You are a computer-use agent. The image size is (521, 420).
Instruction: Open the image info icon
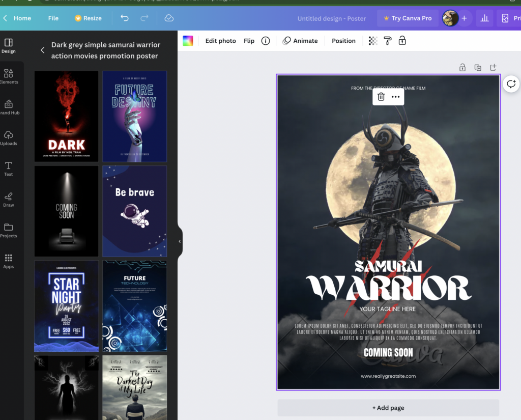pos(266,41)
